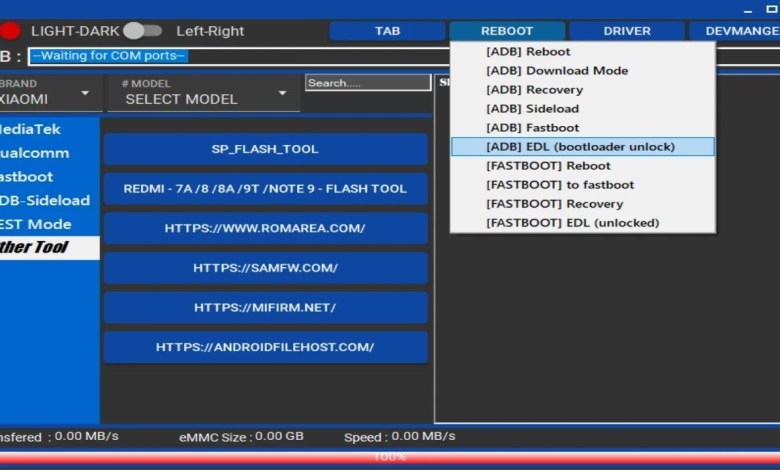The width and height of the screenshot is (780, 470).
Task: Choose [ADB] Download Mode entry
Action: coord(557,71)
